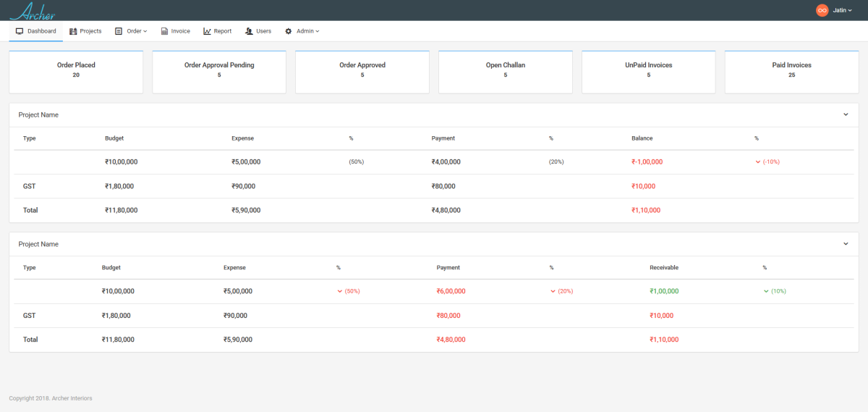This screenshot has height=412, width=868.
Task: Click the Order list icon
Action: click(x=119, y=31)
